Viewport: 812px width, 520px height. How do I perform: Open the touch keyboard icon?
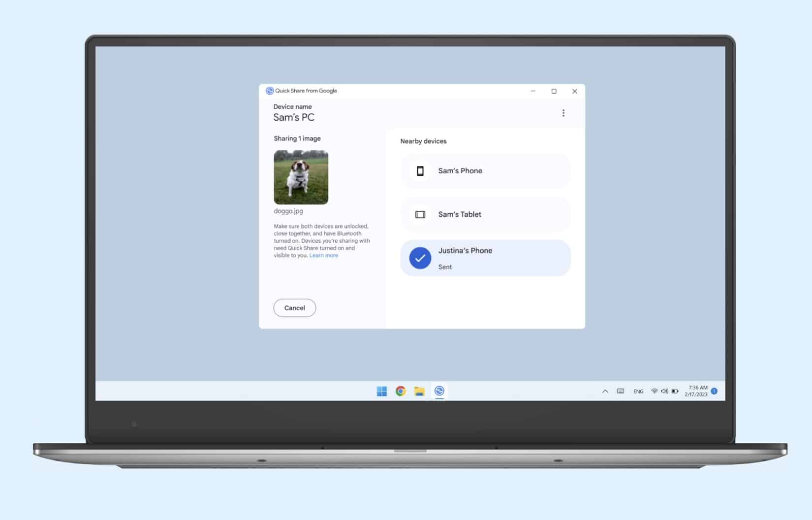tap(620, 391)
